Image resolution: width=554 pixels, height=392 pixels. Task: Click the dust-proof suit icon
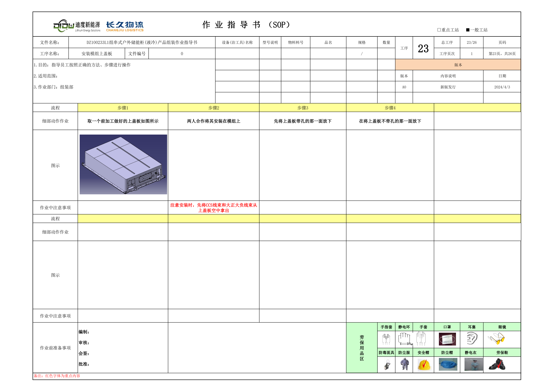pos(405,364)
